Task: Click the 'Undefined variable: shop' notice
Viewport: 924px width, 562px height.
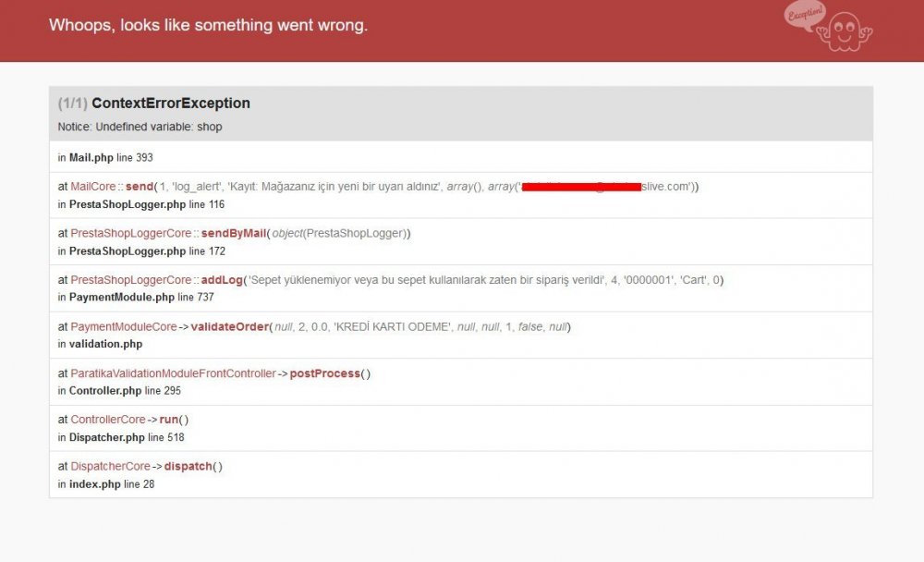Action: tap(140, 127)
